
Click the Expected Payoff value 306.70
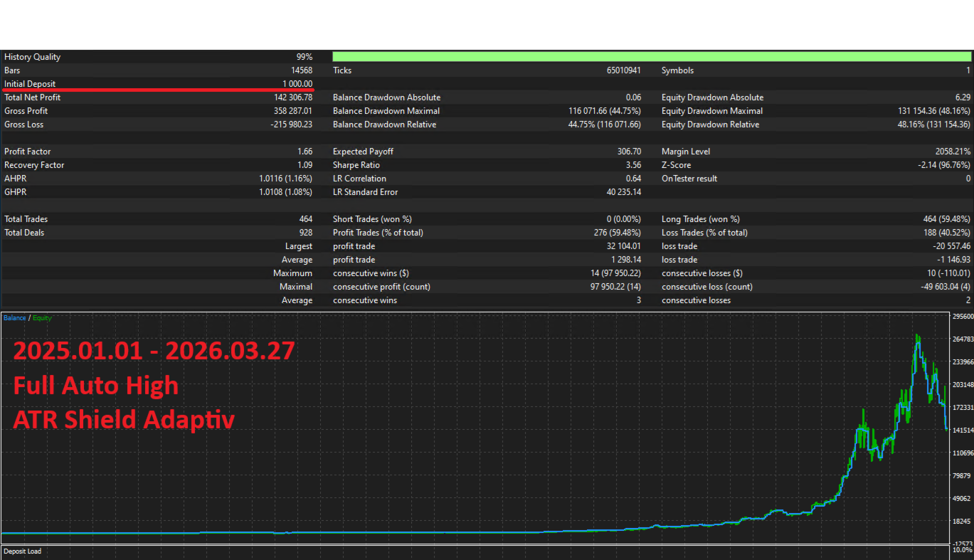pyautogui.click(x=630, y=152)
